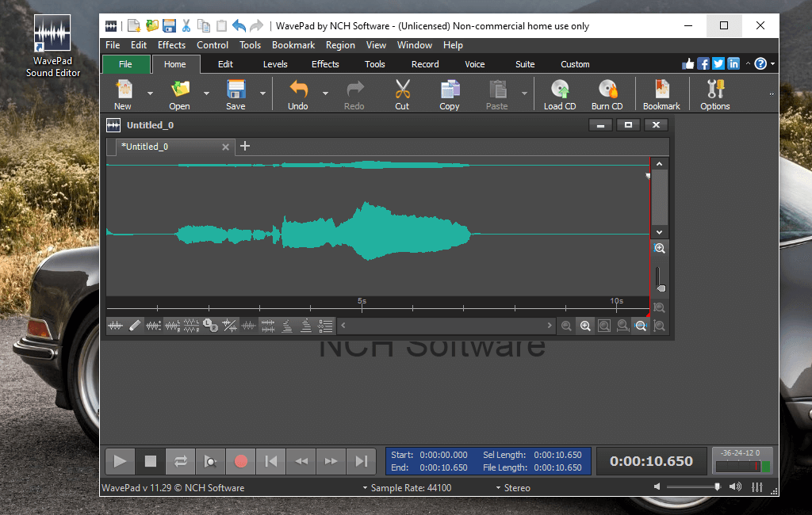
Task: Click the zoom in magnifier below the waveform
Action: coord(585,326)
